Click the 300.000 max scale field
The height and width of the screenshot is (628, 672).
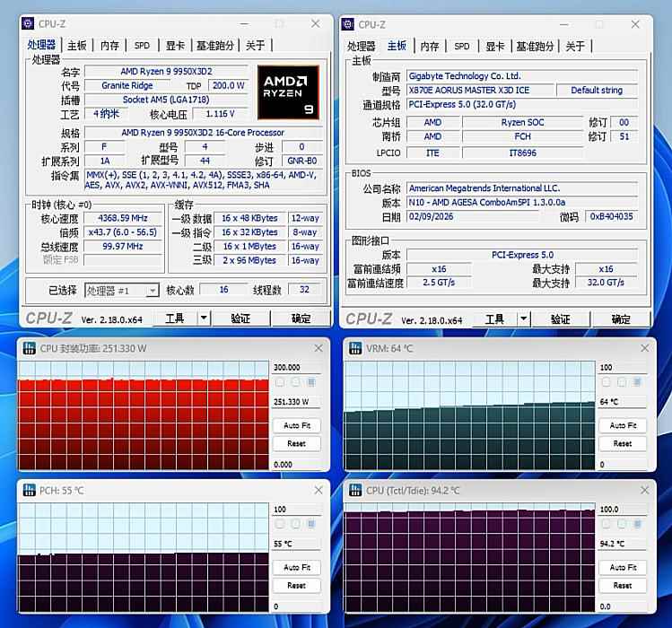coord(297,367)
